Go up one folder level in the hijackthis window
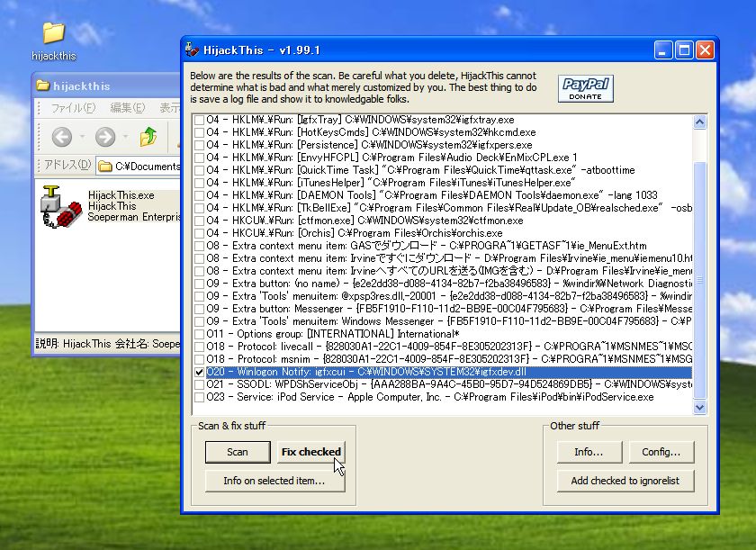756x550 pixels. pos(148,138)
